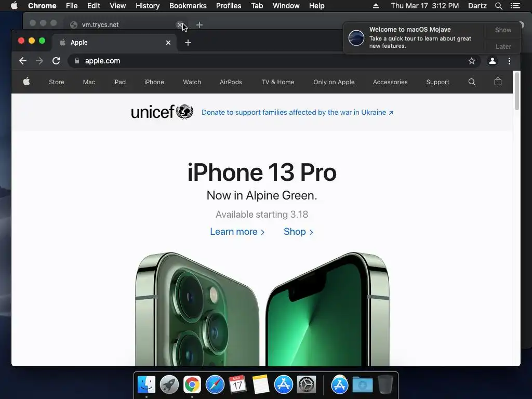Image resolution: width=532 pixels, height=399 pixels.
Task: Click the Dartz user name in the menu bar
Action: tap(477, 6)
